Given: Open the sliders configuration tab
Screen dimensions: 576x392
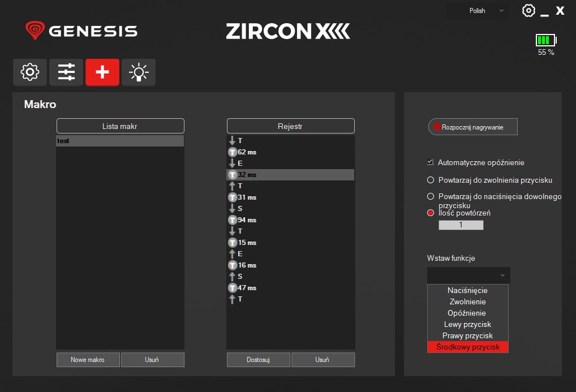Looking at the screenshot, I should [x=66, y=72].
